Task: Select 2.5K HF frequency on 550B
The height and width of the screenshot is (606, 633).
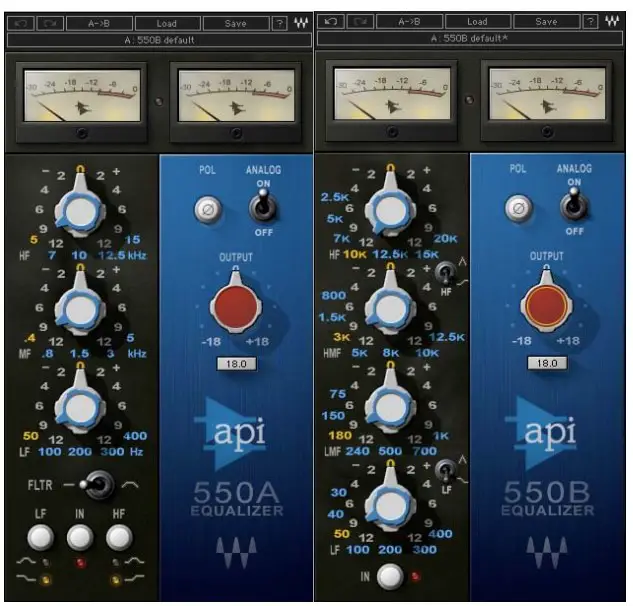Action: [x=335, y=197]
